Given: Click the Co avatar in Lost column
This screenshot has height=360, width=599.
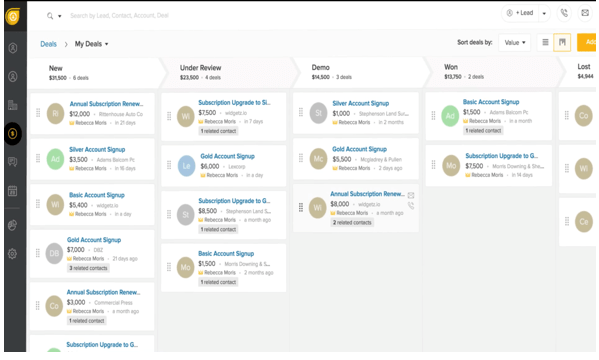Looking at the screenshot, I should (584, 116).
